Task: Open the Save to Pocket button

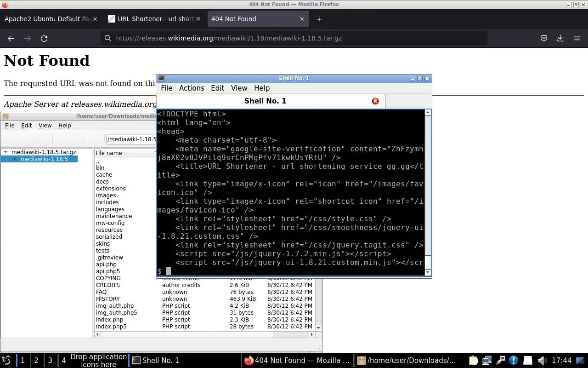Action: click(x=544, y=38)
